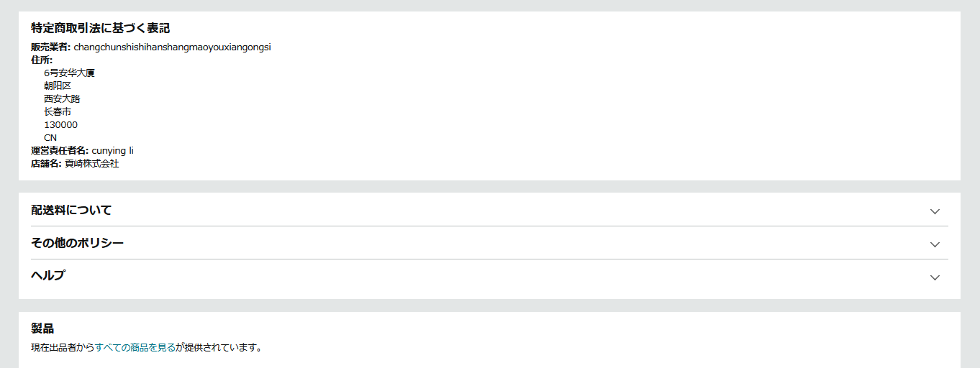Click the country code CN
The width and height of the screenshot is (980, 368).
coord(50,138)
